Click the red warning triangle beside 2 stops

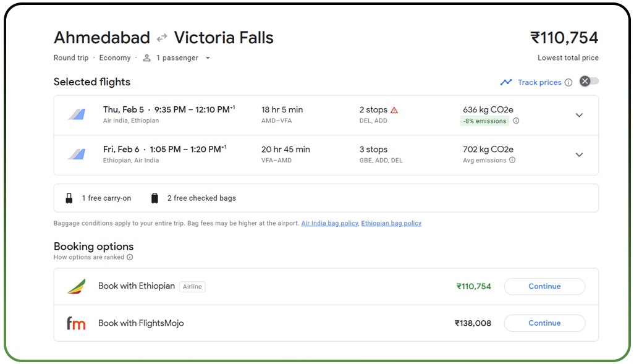click(395, 110)
